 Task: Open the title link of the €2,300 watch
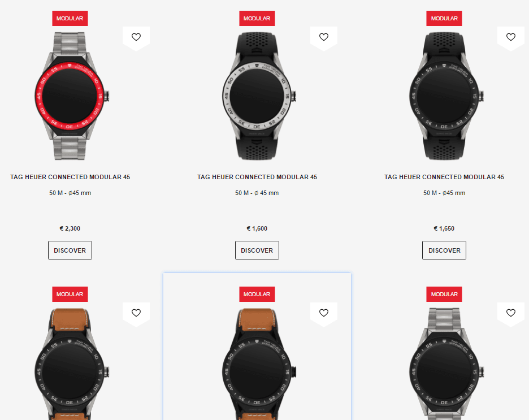70,177
